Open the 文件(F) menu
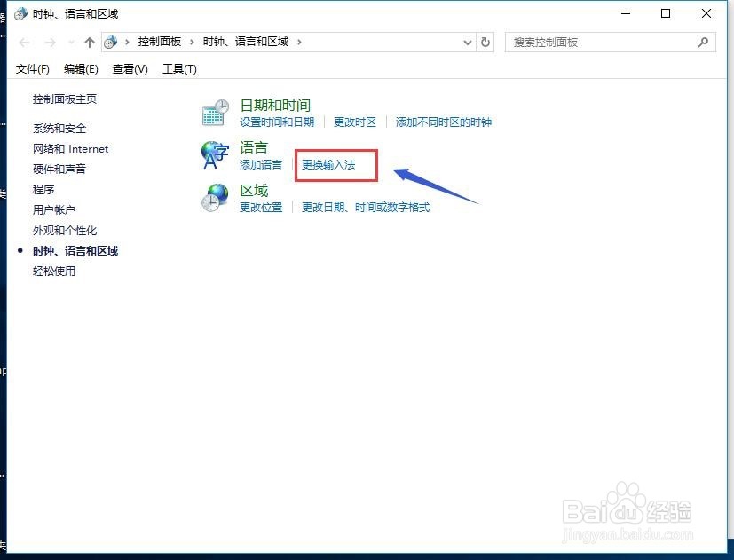The width and height of the screenshot is (734, 560). pos(32,68)
